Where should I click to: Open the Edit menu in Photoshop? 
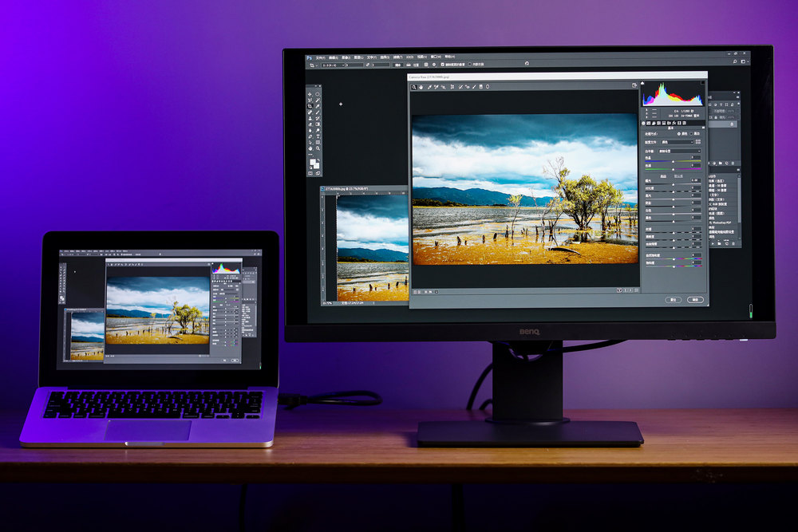334,57
